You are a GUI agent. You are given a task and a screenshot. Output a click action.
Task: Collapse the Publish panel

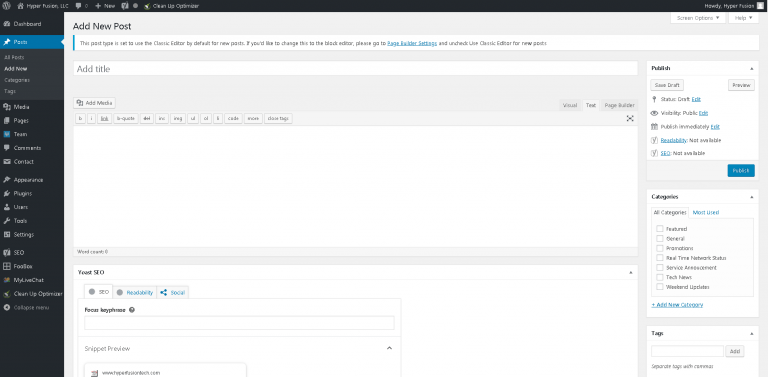tap(751, 69)
